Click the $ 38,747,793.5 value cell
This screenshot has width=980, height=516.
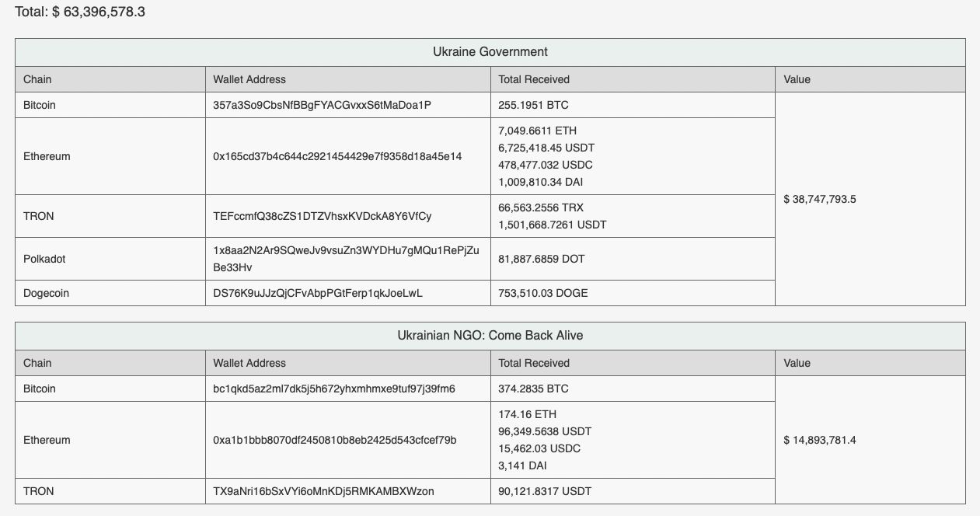[820, 199]
